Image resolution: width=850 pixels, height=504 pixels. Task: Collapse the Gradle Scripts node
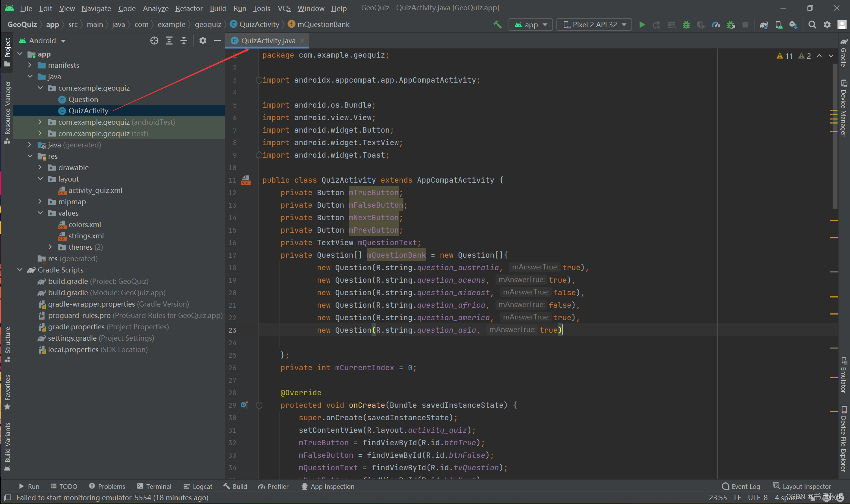20,270
